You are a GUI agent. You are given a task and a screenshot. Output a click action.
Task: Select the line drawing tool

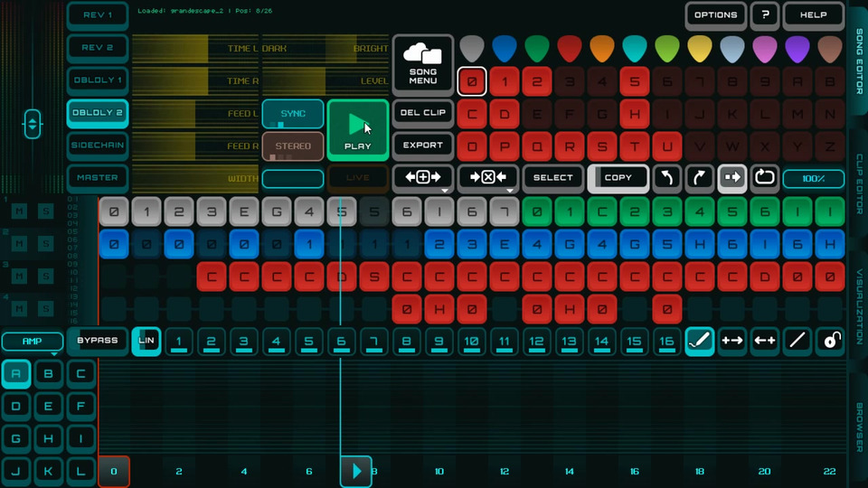tap(797, 341)
